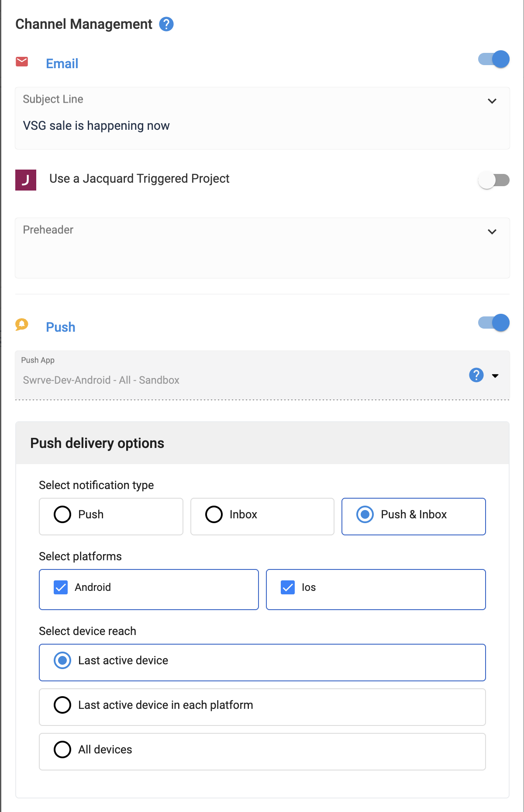Disable the Email channel toggle
This screenshot has height=812, width=524.
tap(494, 59)
